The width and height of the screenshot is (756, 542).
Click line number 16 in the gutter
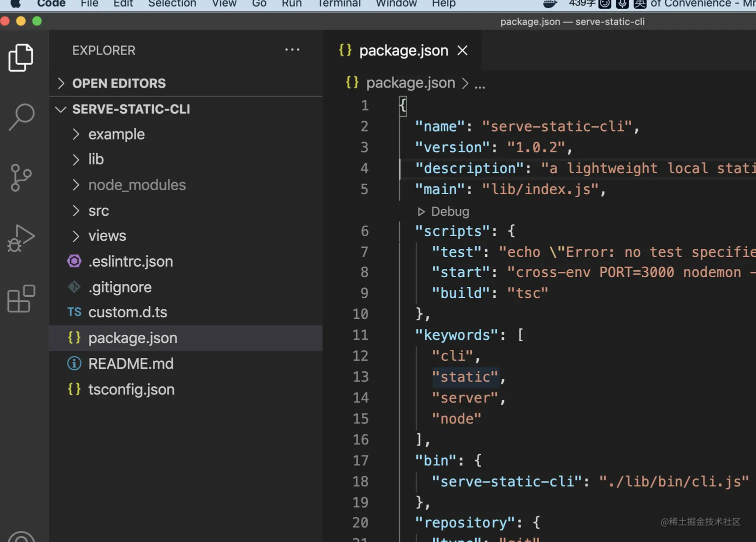(x=360, y=439)
